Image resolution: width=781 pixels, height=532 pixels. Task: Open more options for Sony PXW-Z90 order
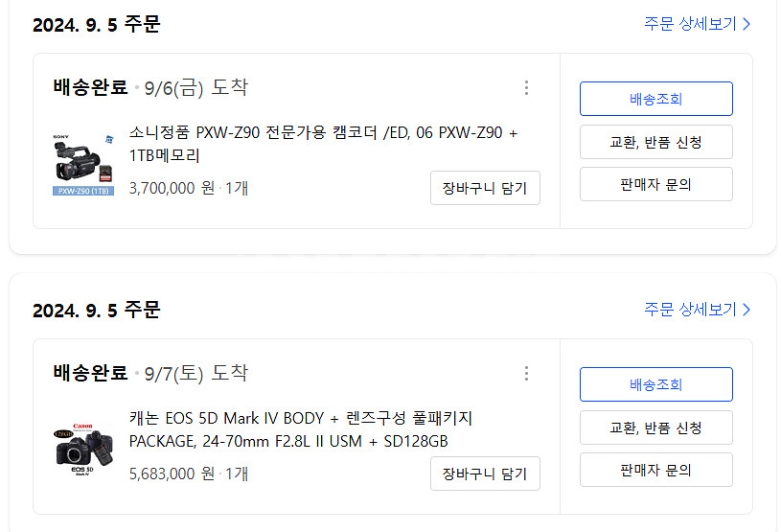(x=526, y=88)
